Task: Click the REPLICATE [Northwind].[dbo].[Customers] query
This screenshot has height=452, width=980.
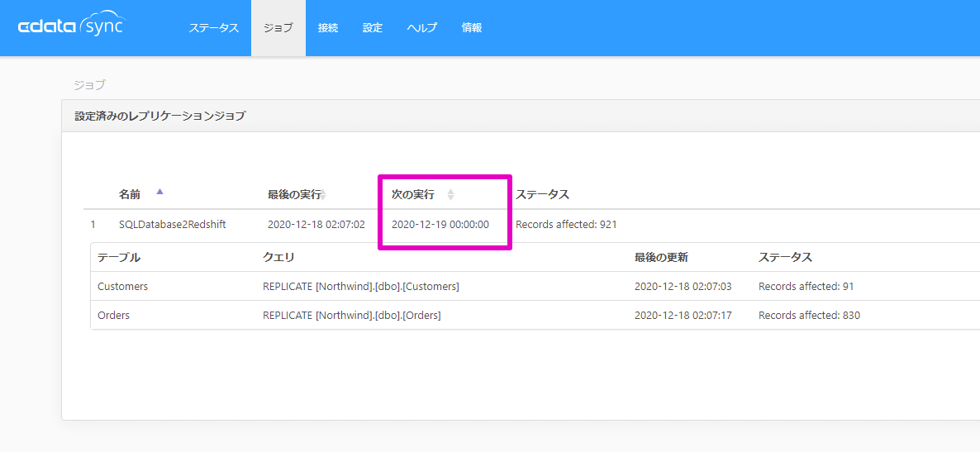Action: [361, 287]
